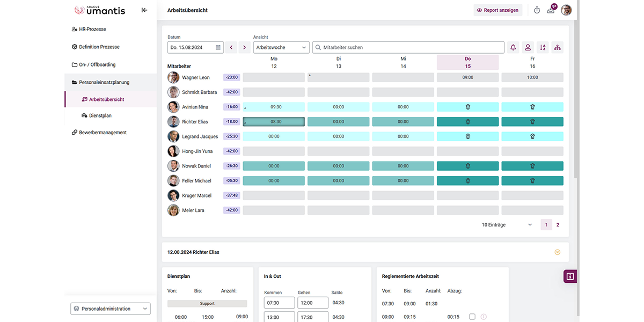Click the employee filter person icon
The height and width of the screenshot is (322, 644).
tap(528, 47)
